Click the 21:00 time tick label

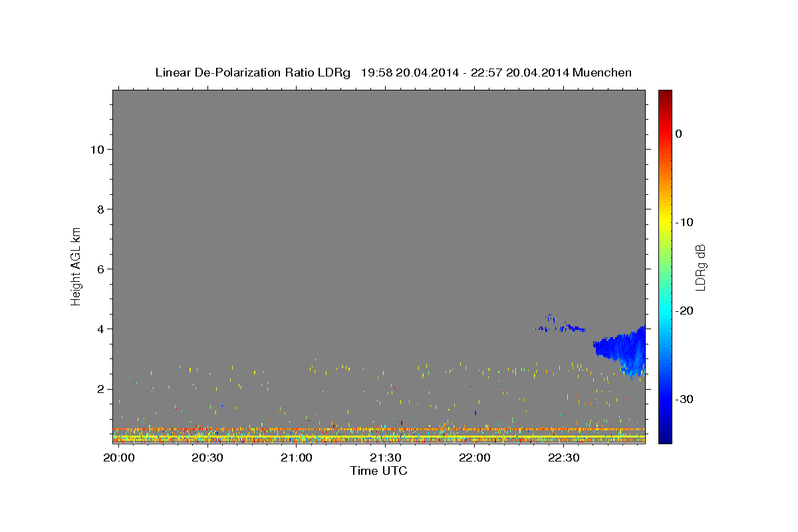point(296,458)
